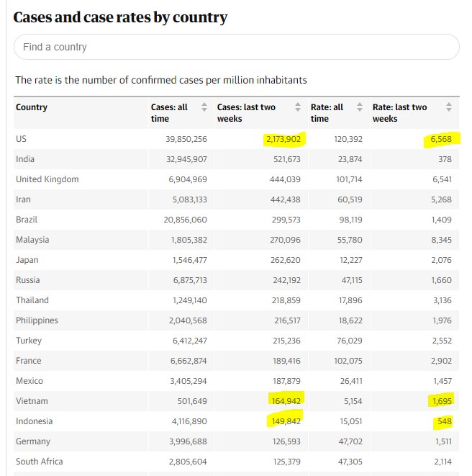Screen dimensions: 472x476
Task: Click the Find a country search field
Action: coord(236,47)
